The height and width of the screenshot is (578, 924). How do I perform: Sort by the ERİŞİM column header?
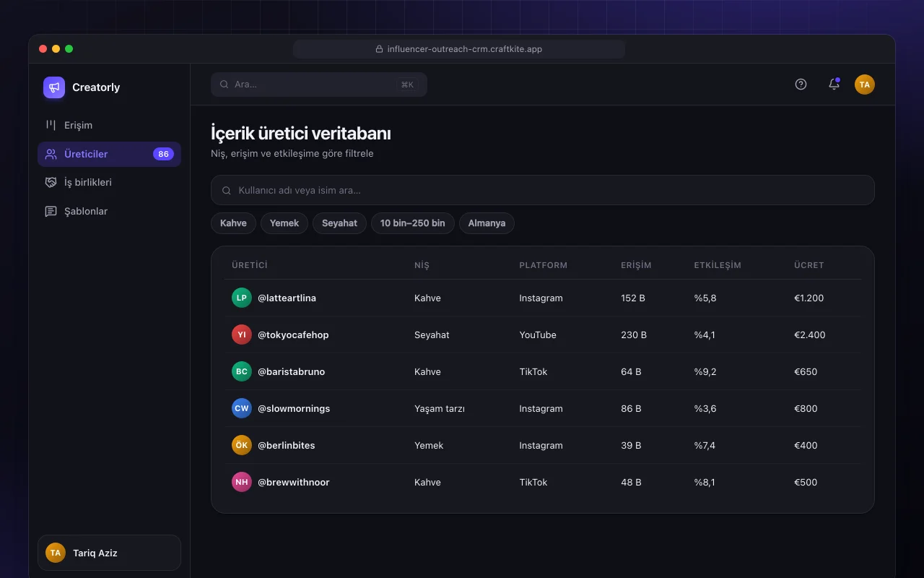[x=636, y=265]
